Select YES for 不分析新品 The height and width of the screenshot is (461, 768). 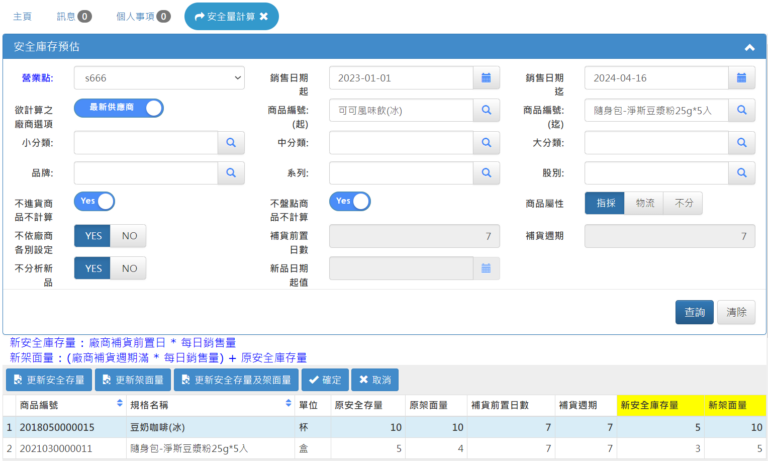[93, 268]
